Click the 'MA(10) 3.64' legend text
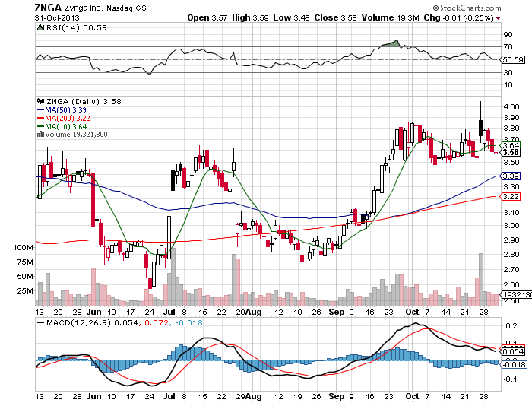 pos(66,127)
